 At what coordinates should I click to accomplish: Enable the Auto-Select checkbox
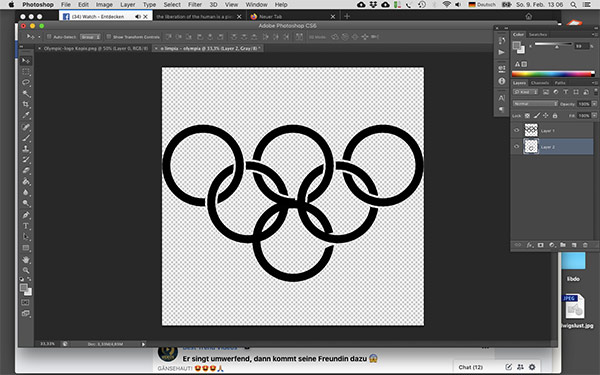(x=49, y=37)
